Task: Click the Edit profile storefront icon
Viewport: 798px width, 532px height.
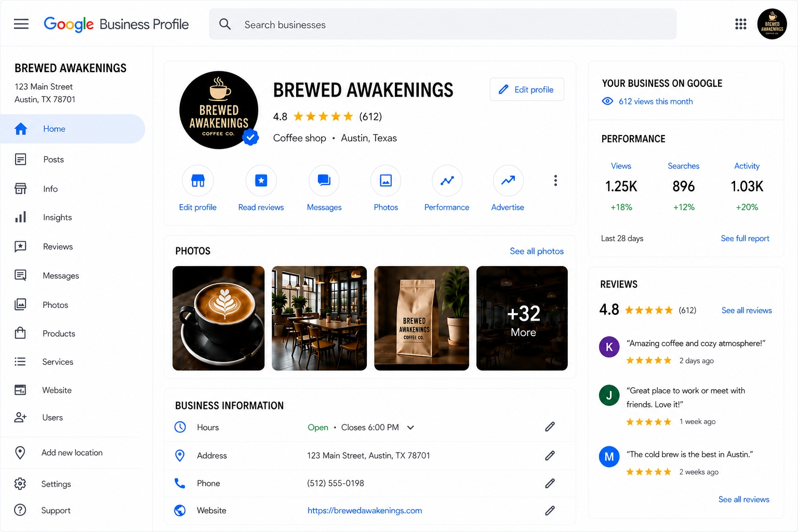Action: (198, 180)
